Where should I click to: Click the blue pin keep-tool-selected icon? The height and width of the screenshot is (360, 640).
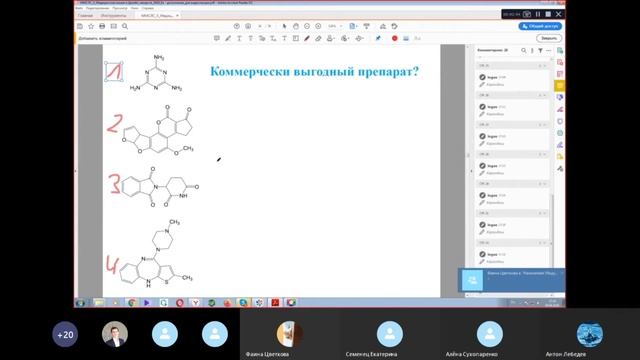(378, 38)
